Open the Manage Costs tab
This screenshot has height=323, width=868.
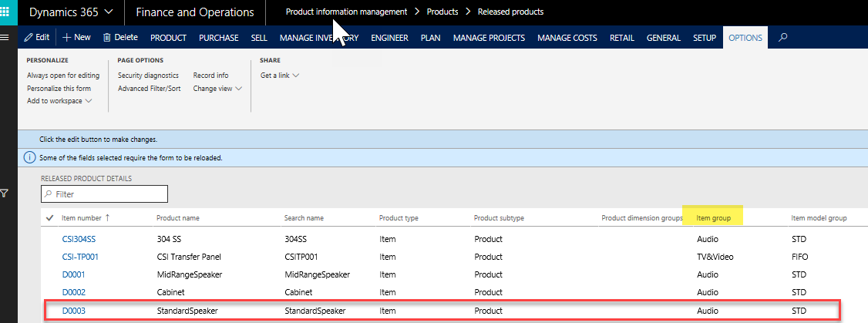[x=567, y=38]
